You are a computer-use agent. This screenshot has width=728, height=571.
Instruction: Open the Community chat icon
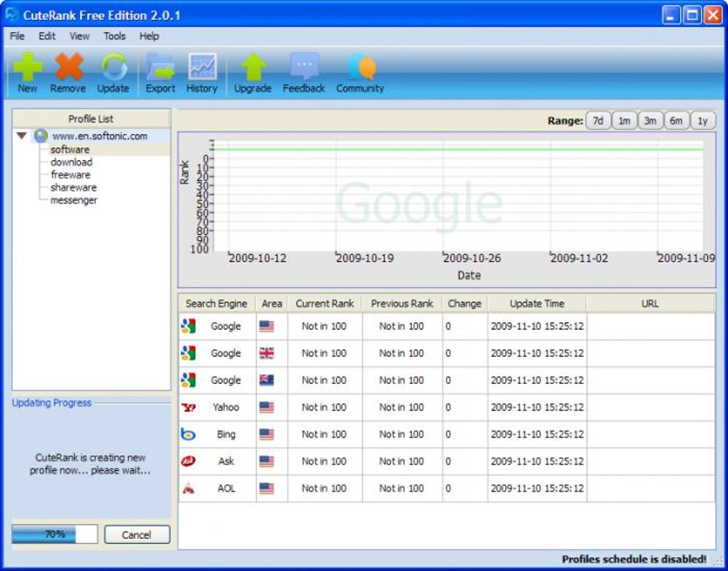(x=360, y=67)
